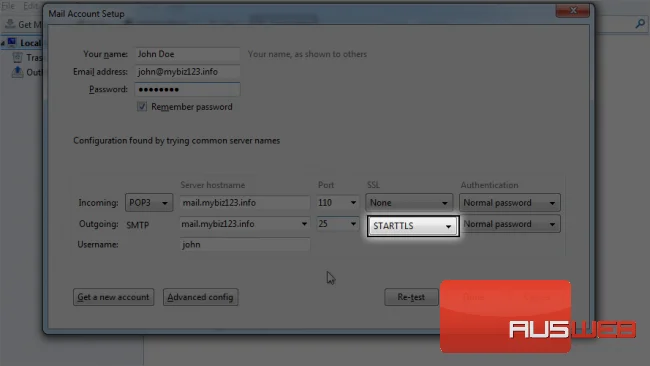Open the incoming SSL None dropdown
The width and height of the screenshot is (650, 366).
(x=409, y=203)
